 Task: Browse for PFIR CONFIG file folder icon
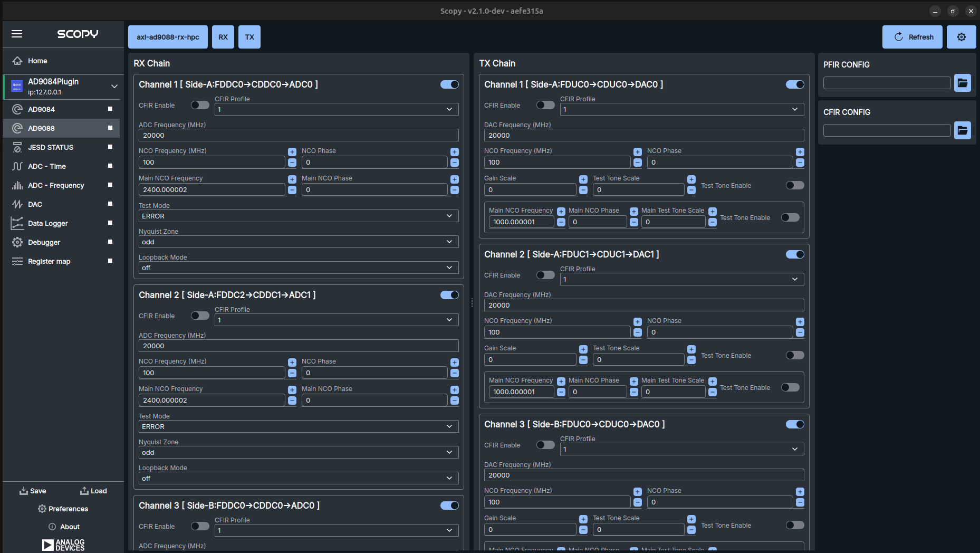(963, 83)
